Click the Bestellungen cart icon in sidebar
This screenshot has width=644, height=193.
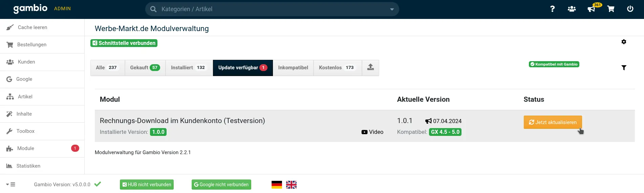[x=10, y=45]
